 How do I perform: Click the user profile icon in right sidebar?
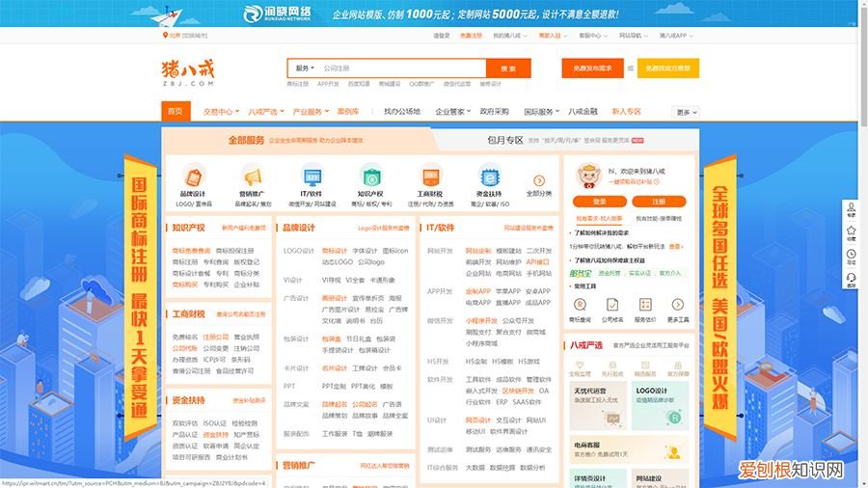tap(851, 207)
